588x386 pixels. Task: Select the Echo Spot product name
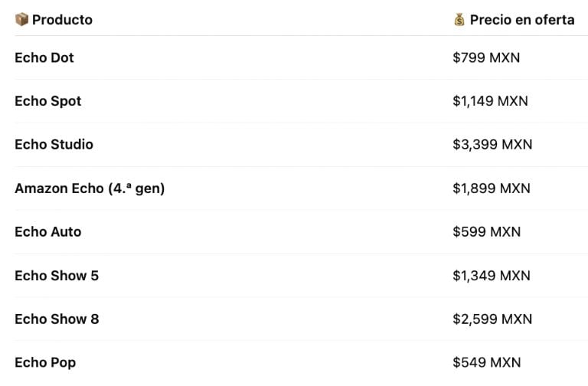coord(48,101)
